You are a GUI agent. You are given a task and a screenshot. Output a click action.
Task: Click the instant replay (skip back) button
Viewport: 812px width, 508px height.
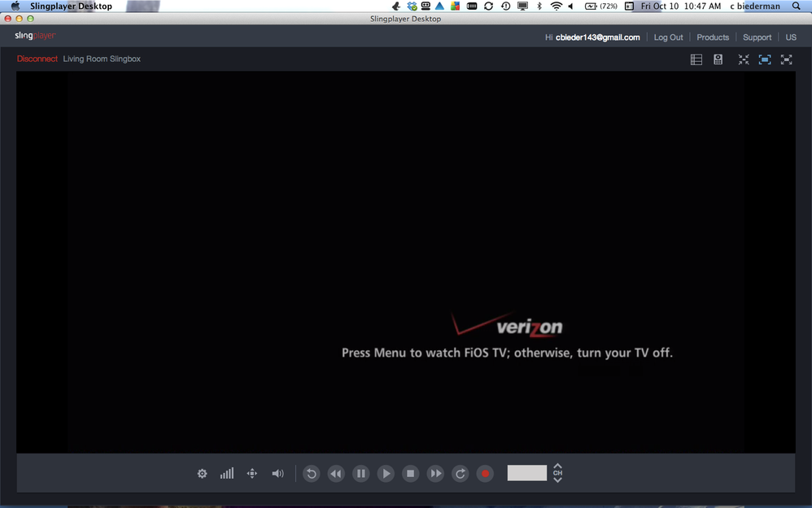pyautogui.click(x=312, y=473)
